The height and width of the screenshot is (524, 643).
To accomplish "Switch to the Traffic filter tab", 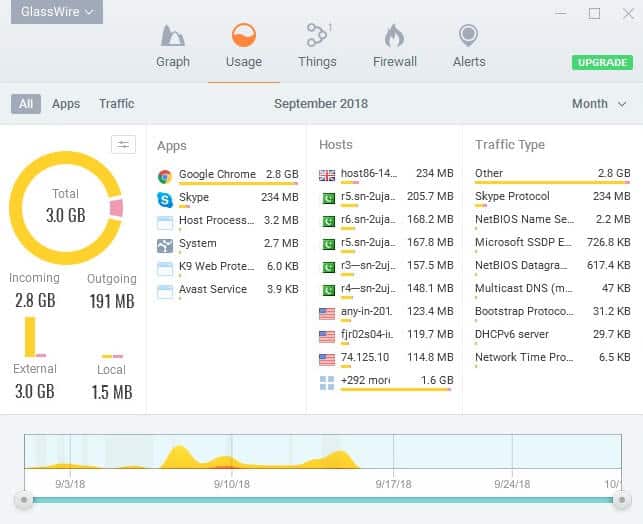I will pos(116,104).
